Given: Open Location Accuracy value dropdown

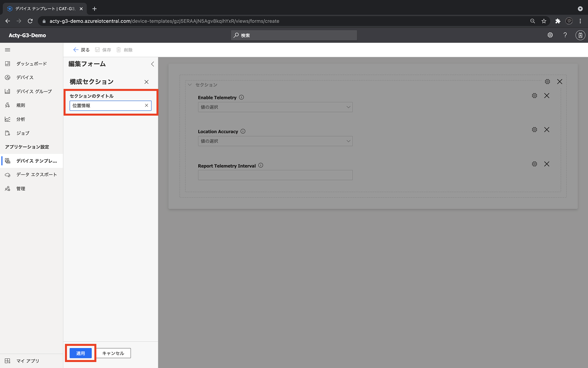Looking at the screenshot, I should tap(275, 141).
